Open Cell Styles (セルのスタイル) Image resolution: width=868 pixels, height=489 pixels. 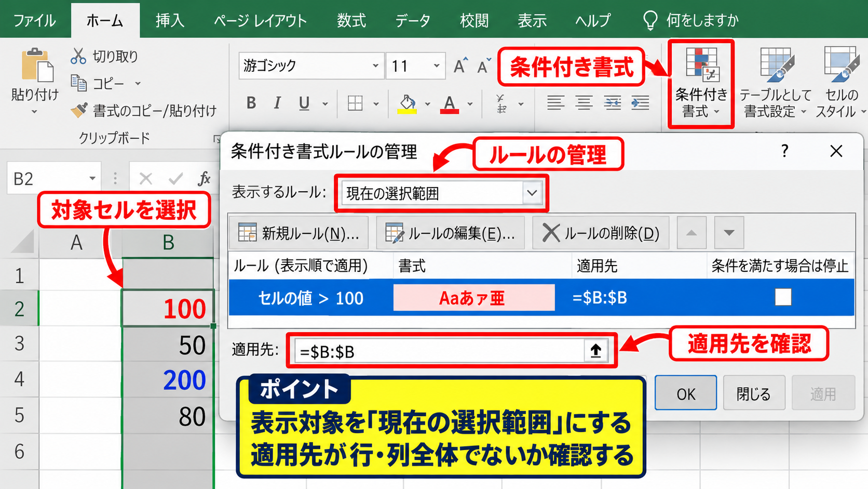(x=841, y=83)
